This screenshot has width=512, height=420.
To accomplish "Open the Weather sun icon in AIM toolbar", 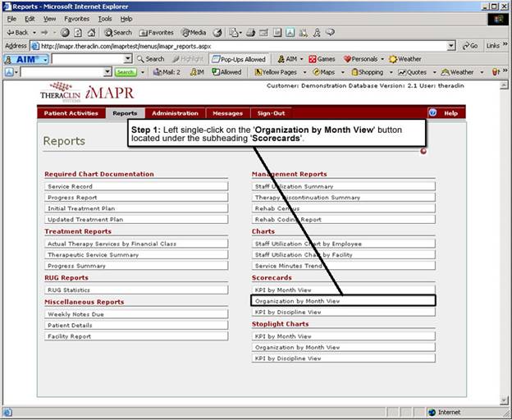I will click(x=405, y=59).
